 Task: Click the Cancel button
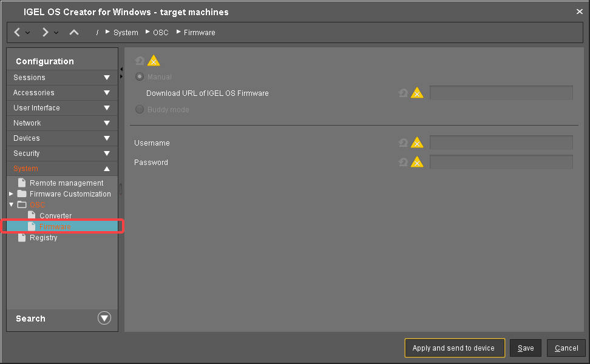(566, 348)
